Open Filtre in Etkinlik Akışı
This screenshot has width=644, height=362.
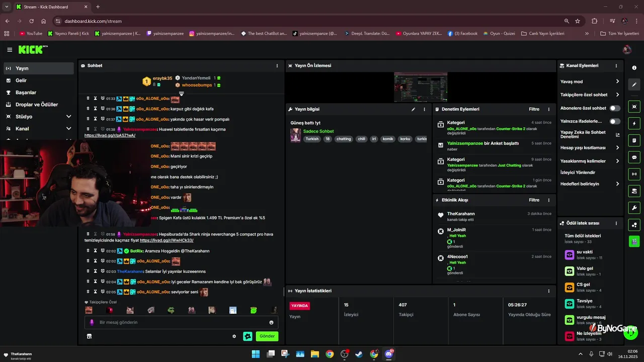pyautogui.click(x=534, y=200)
